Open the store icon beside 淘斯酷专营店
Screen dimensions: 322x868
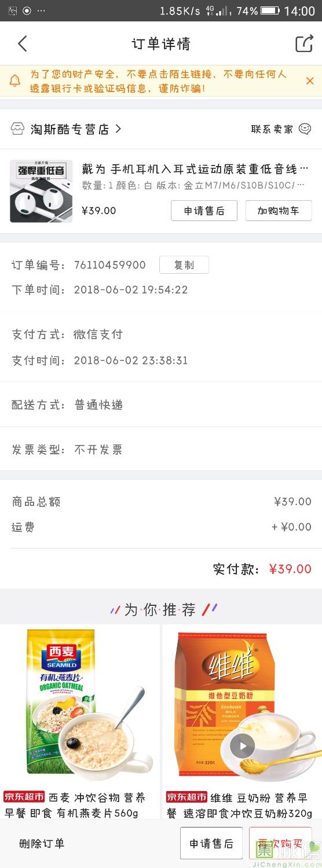18,129
